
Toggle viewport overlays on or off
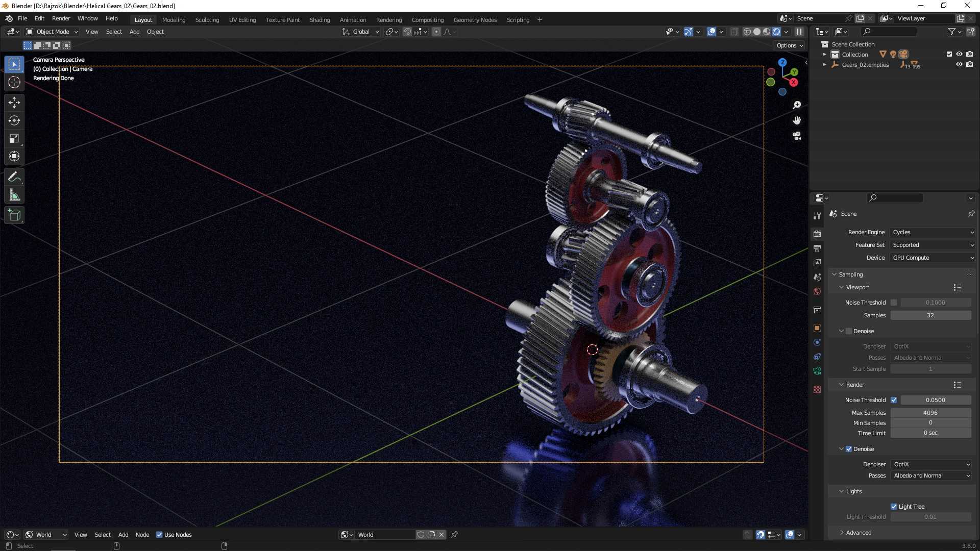tap(712, 32)
